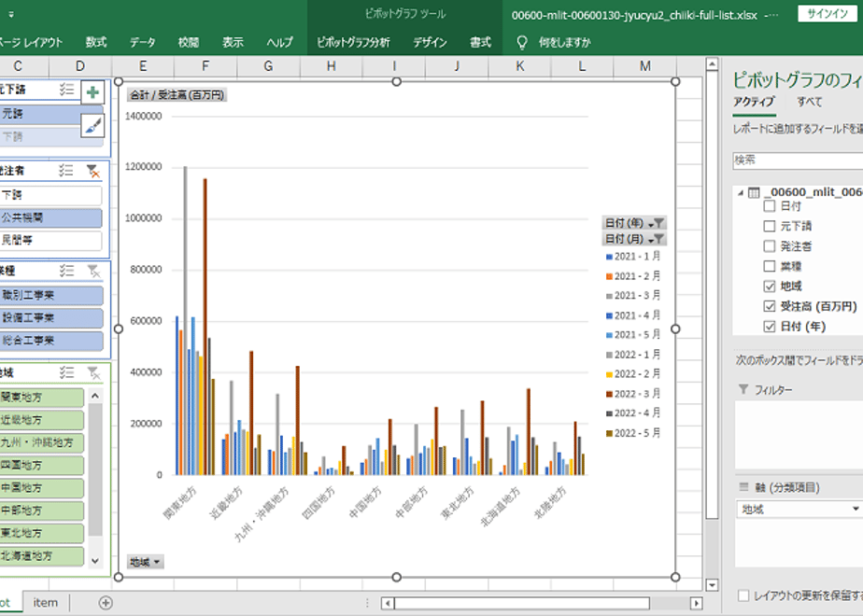Click the 合計 / 受注高 (百万円) field button
Screen dimensions: 863x616
[177, 95]
